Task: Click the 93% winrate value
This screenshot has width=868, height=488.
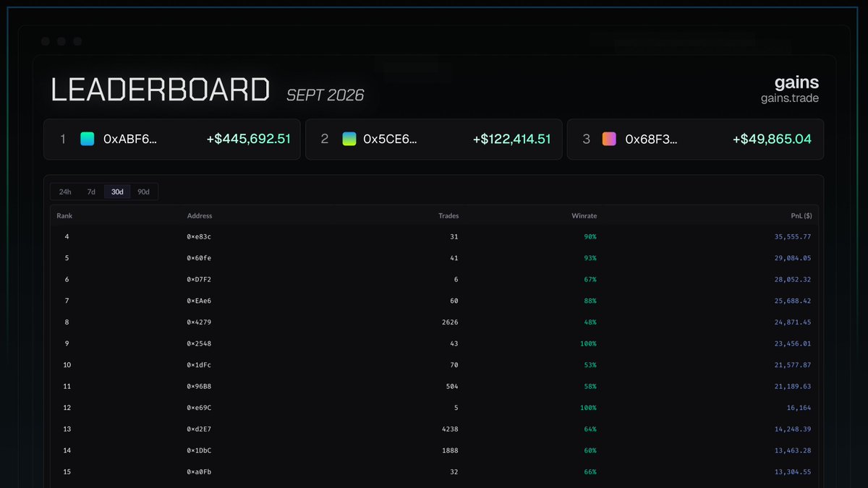Action: tap(590, 258)
